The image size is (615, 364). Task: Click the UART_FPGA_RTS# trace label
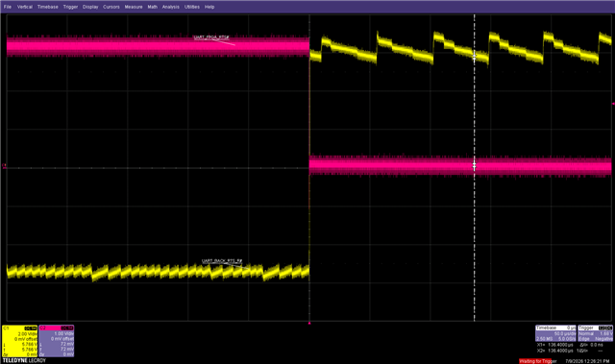click(x=211, y=37)
